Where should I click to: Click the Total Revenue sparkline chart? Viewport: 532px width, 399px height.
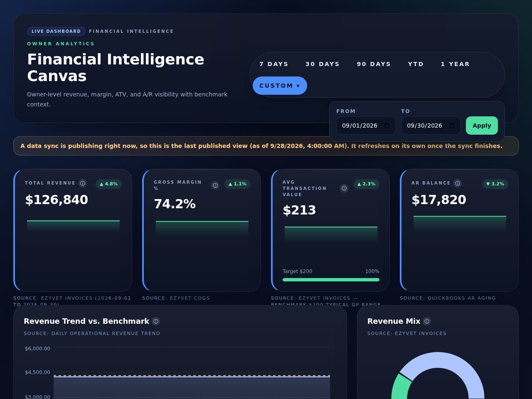click(73, 226)
